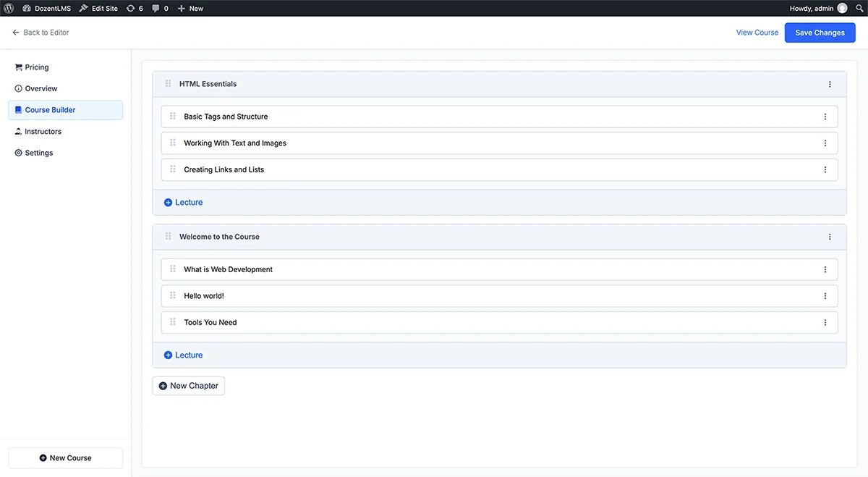Select the Welcome to the Course chapter title
This screenshot has width=868, height=477.
point(219,237)
